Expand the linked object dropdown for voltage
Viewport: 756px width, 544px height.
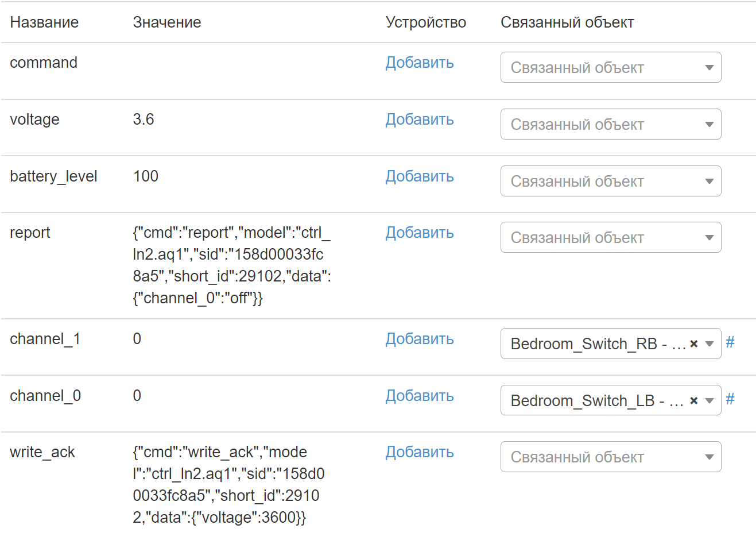point(610,125)
